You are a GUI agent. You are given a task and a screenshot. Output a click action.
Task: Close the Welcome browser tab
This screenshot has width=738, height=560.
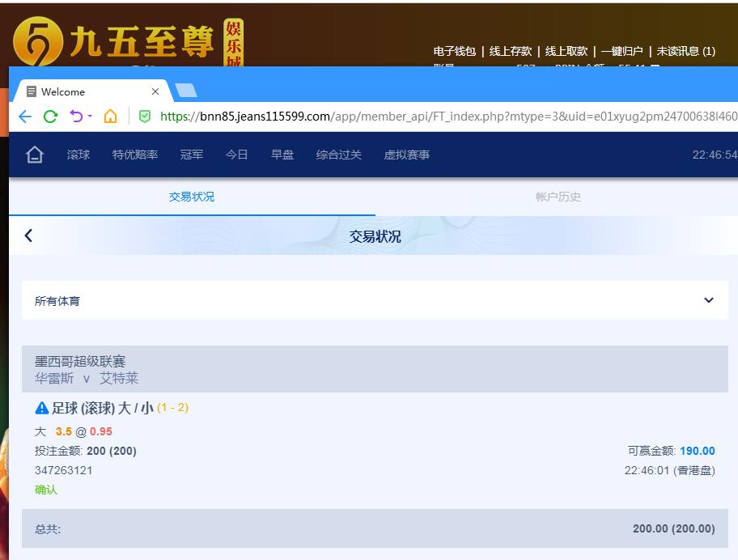(x=155, y=91)
